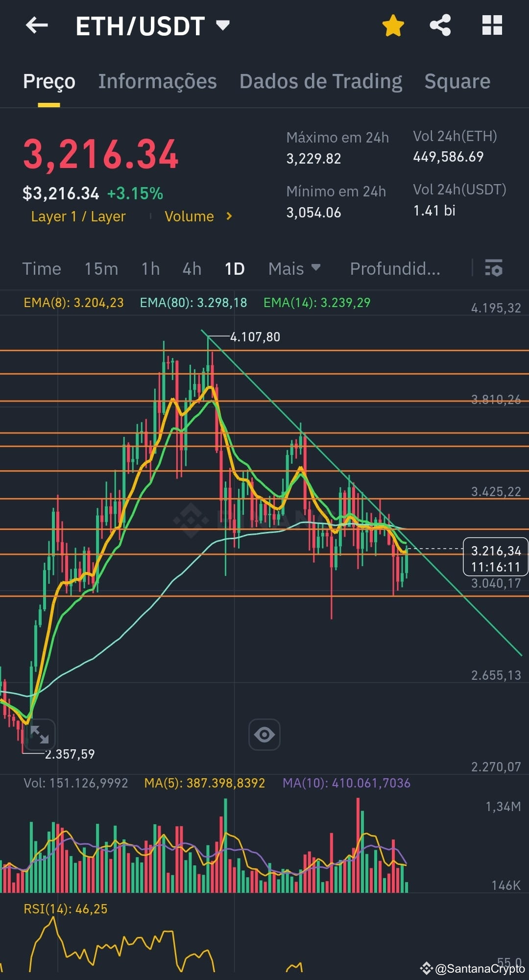Viewport: 529px width, 980px height.
Task: Tap the MA(5) volume indicator label
Action: point(204,783)
